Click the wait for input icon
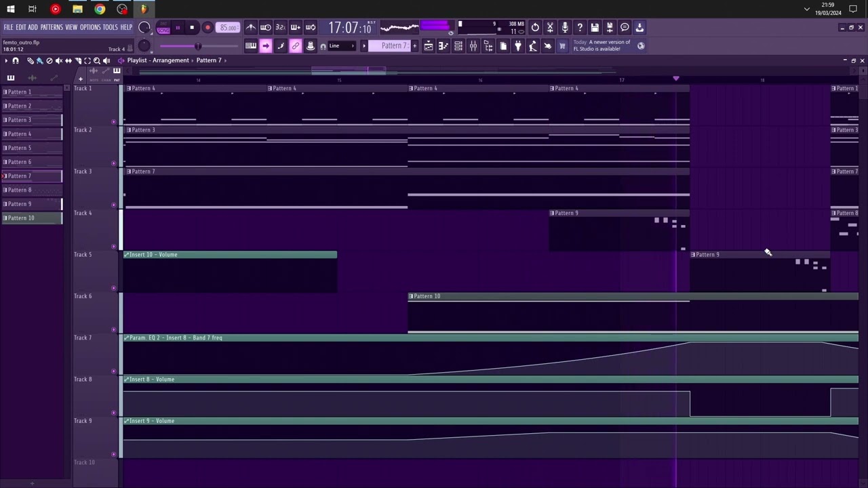The width and height of the screenshot is (868, 488). click(266, 27)
